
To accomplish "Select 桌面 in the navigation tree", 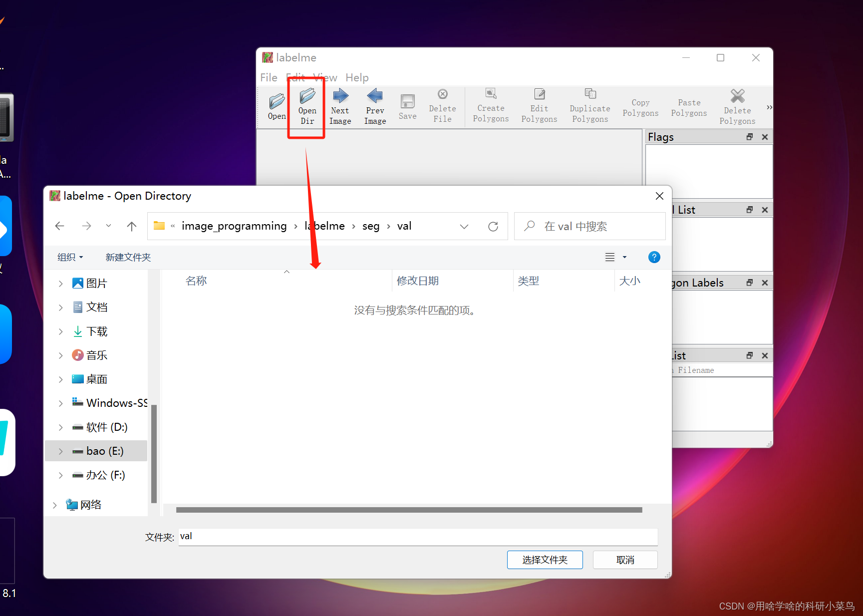I will click(97, 379).
